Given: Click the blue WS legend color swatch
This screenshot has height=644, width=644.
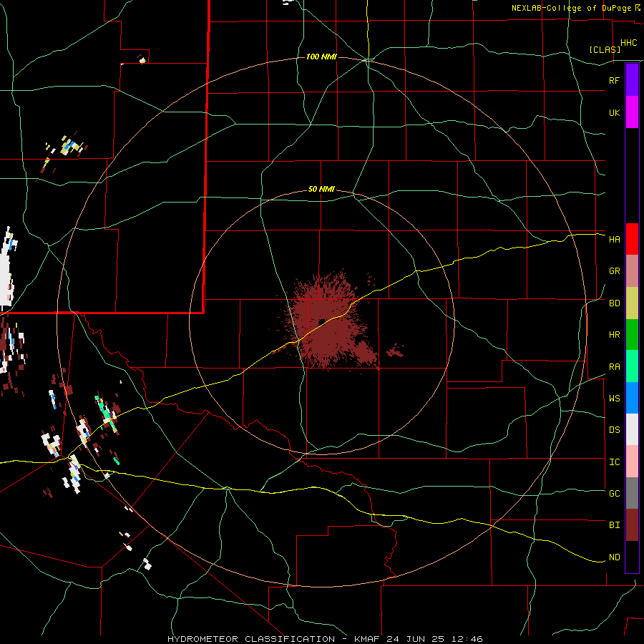Looking at the screenshot, I should (632, 398).
